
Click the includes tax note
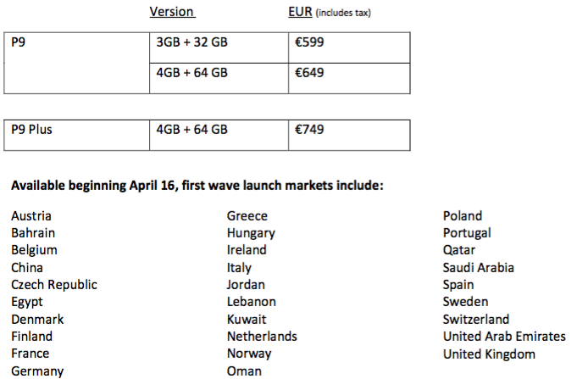343,13
